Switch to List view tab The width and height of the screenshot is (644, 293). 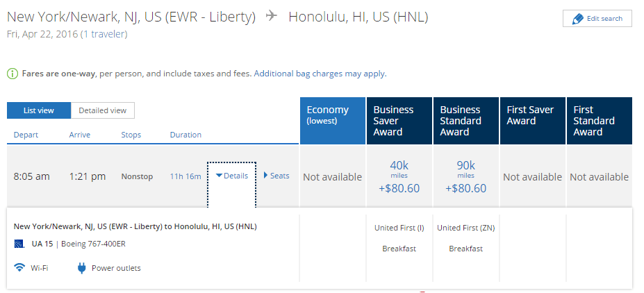(39, 110)
